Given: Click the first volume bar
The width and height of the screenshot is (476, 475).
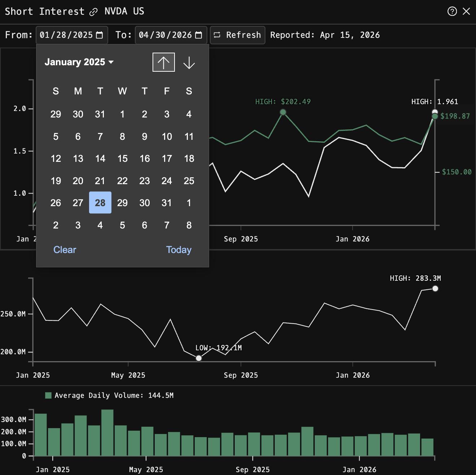Looking at the screenshot, I should point(41,435).
